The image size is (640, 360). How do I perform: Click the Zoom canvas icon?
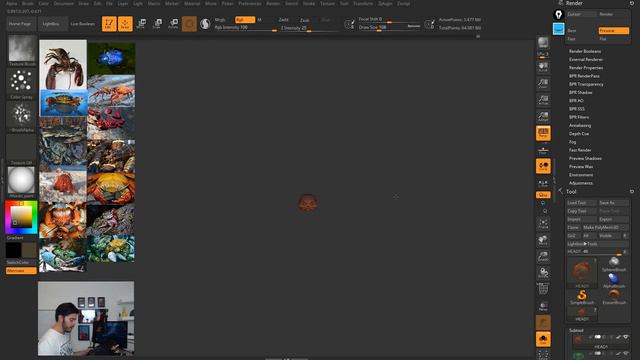[543, 83]
